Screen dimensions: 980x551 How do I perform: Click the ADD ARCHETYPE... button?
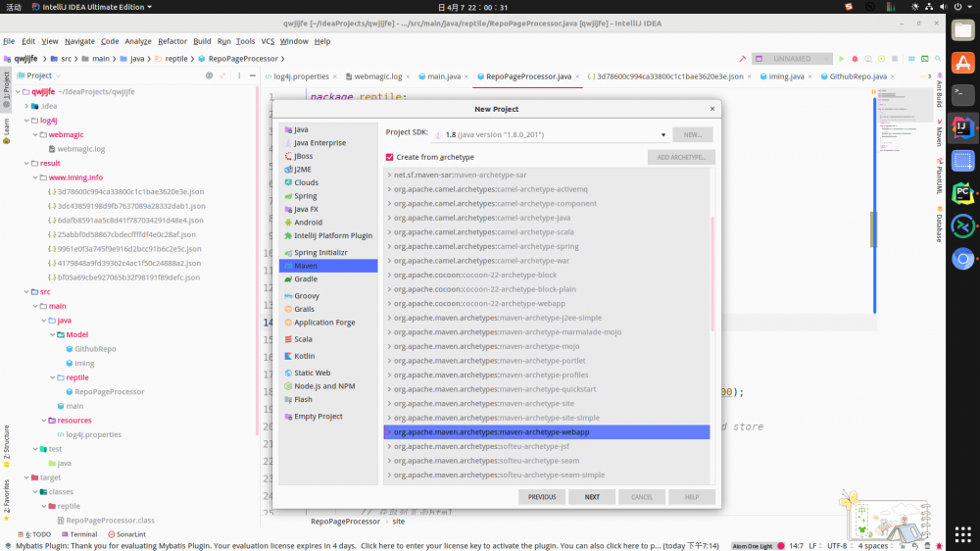tap(681, 157)
